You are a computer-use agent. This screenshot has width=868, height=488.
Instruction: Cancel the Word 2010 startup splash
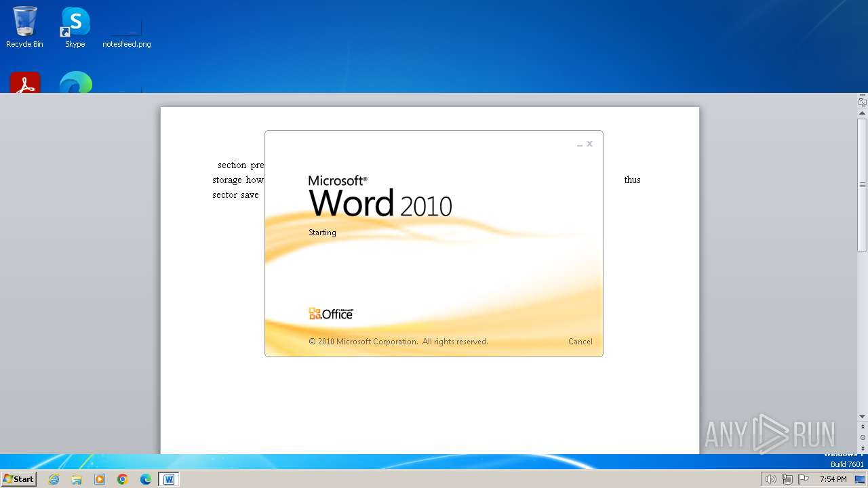(x=580, y=342)
